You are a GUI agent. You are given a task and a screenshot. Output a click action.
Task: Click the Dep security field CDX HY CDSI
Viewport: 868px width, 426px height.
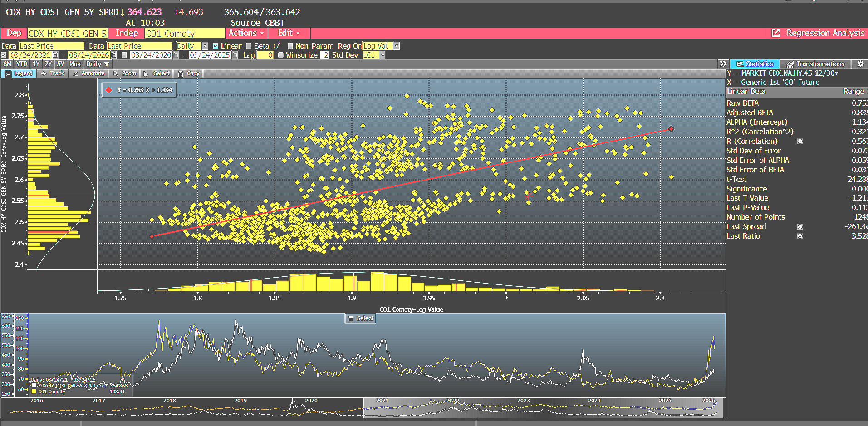(68, 33)
